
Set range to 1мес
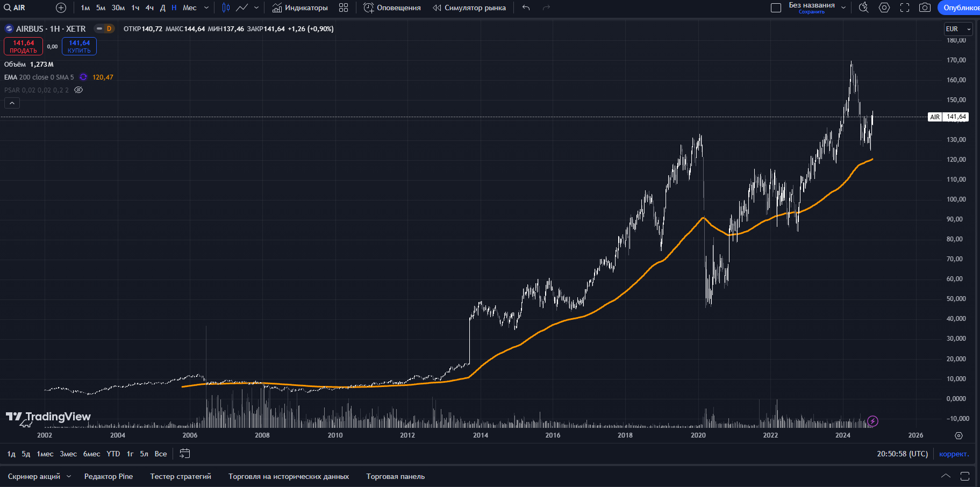pyautogui.click(x=45, y=454)
